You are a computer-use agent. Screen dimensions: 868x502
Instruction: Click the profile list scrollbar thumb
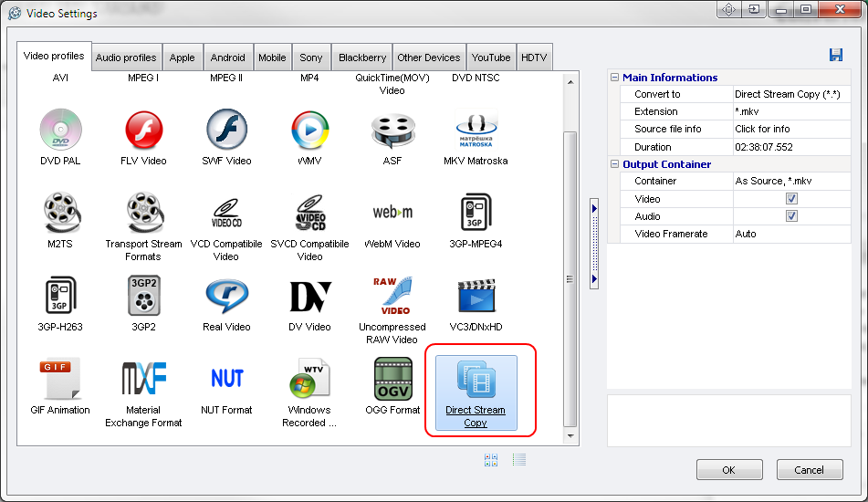coord(570,279)
